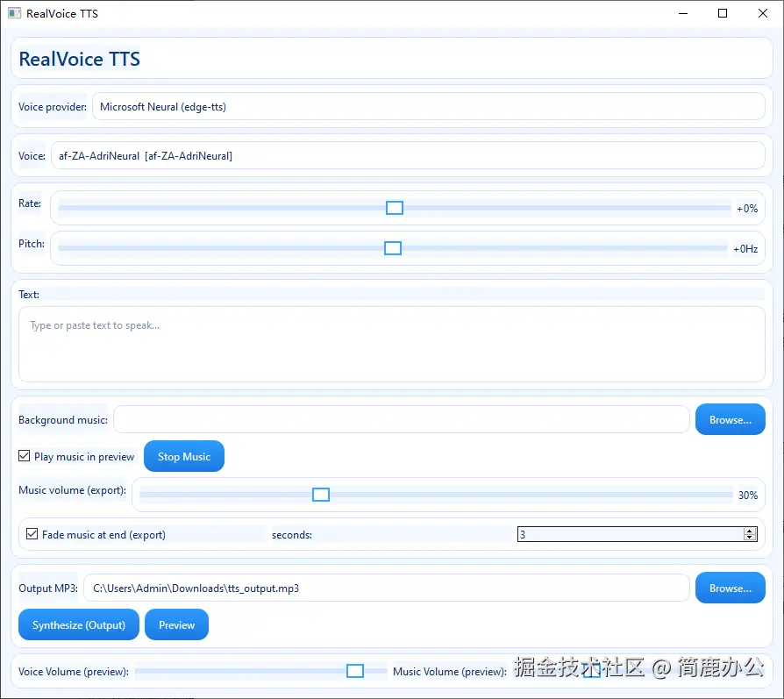
Task: Click the Music Volume (preview) label
Action: pyautogui.click(x=450, y=672)
